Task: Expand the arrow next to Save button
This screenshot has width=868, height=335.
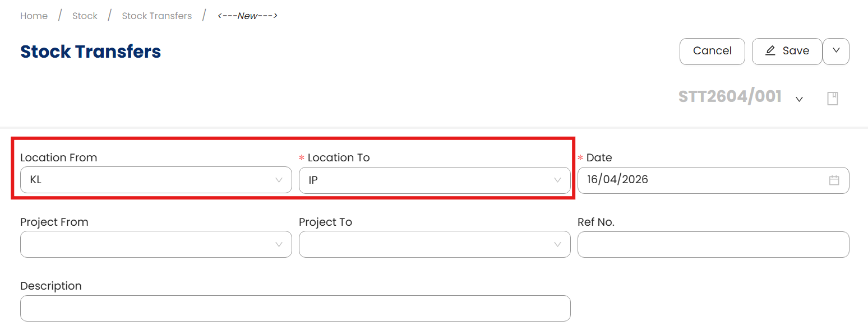Action: pos(836,51)
